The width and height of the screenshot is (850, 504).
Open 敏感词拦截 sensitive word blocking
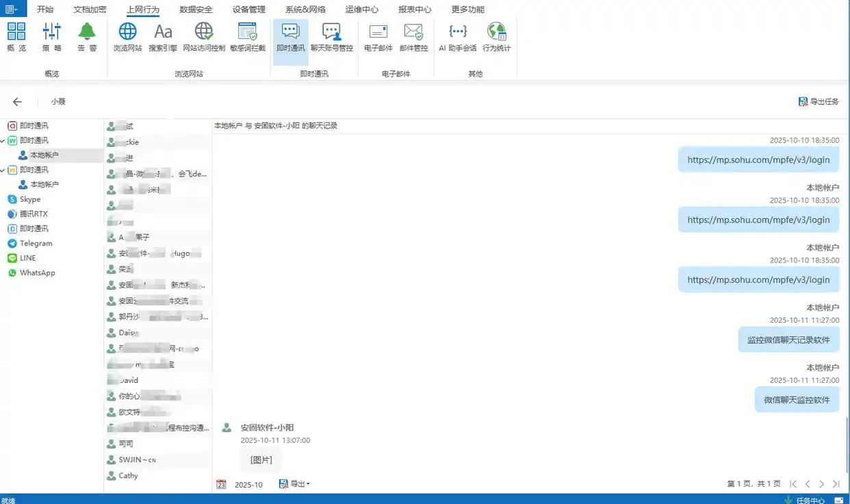coord(247,37)
